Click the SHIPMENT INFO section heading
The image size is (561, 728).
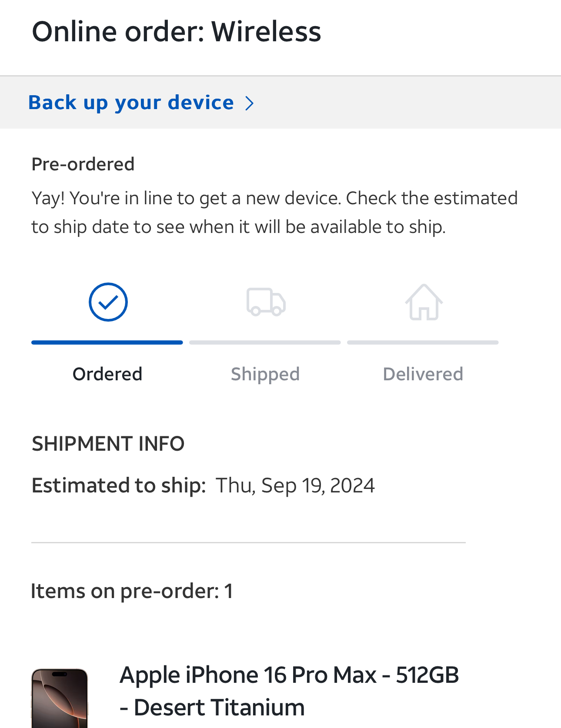tap(108, 444)
